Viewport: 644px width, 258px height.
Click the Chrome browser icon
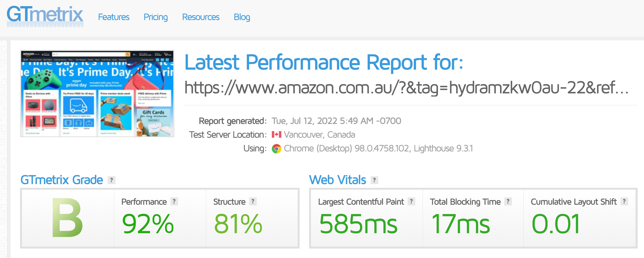[276, 149]
